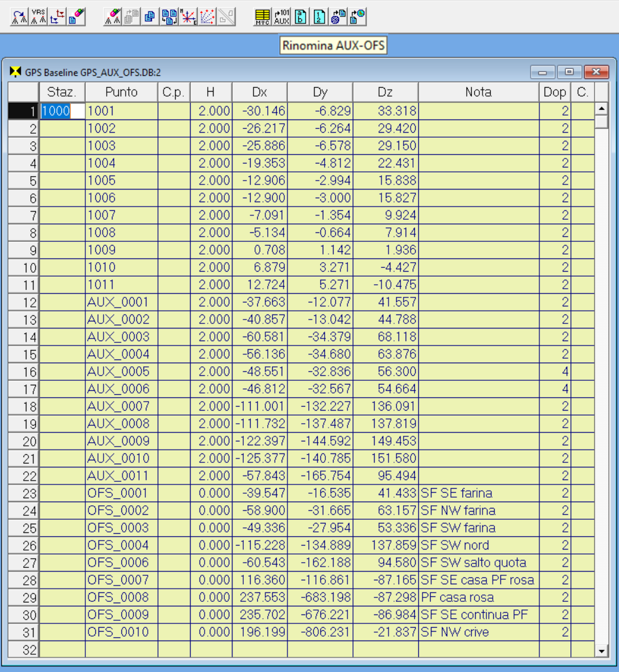Screen dimensions: 619x672
Task: Click the Dz value 151.580
Action: click(x=385, y=459)
